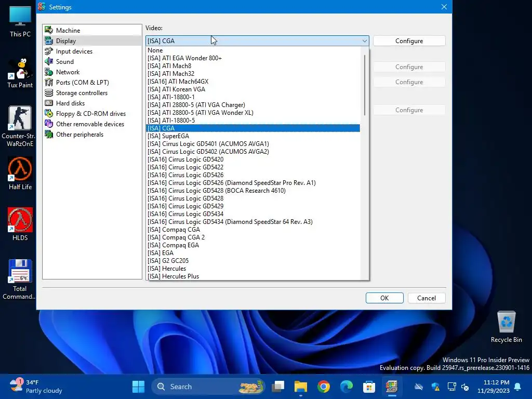Viewport: 532px width, 399px height.
Task: Choose [ISA16] ATI Mach64GX video card
Action: coord(253,82)
